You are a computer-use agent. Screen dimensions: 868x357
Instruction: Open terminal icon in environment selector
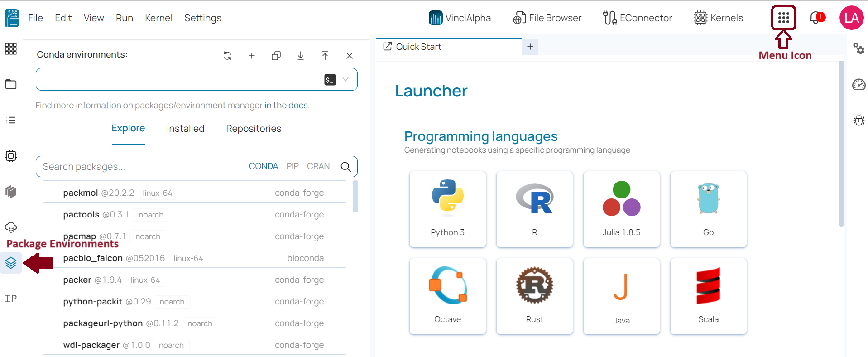pos(330,80)
